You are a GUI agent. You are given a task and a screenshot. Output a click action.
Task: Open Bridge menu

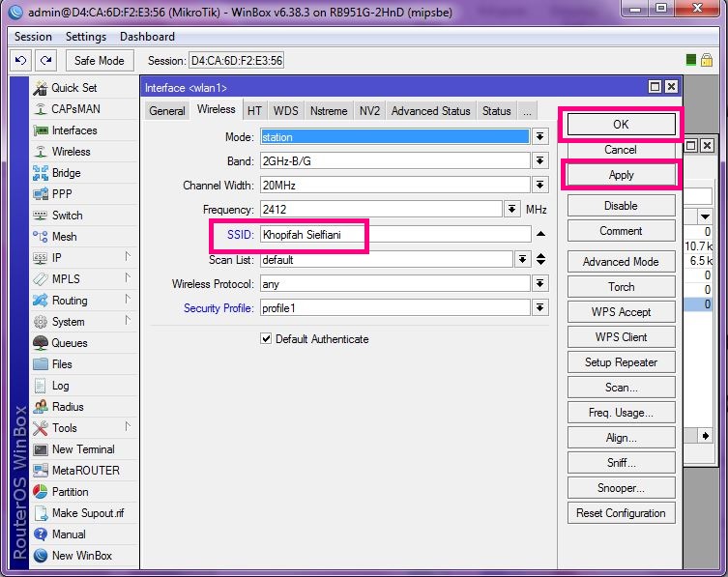point(83,173)
